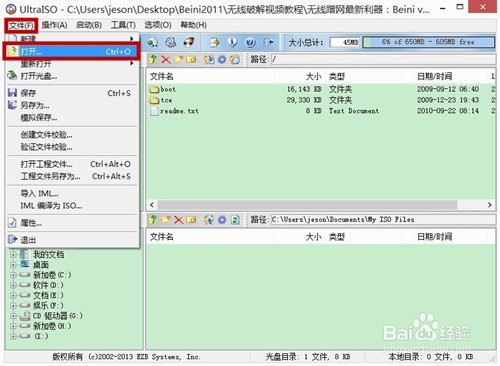
Task: Choose 保存 Ctrl+S menu item
Action: (x=72, y=93)
